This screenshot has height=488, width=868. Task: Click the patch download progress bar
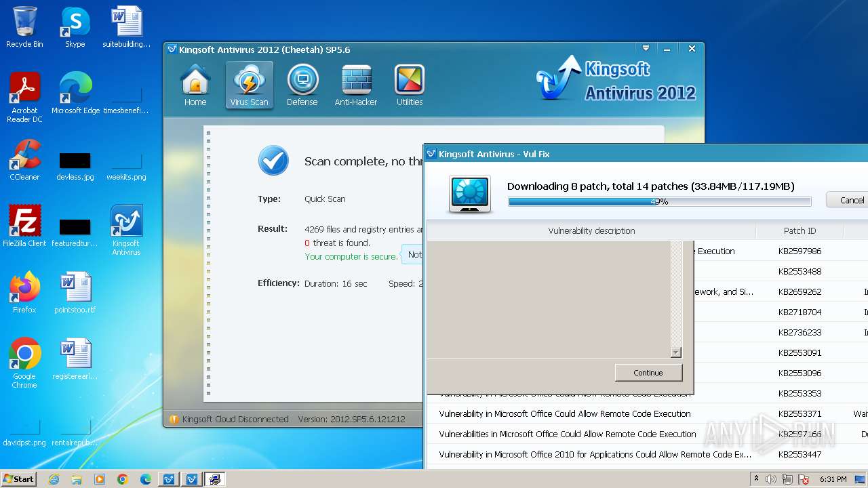click(x=659, y=201)
